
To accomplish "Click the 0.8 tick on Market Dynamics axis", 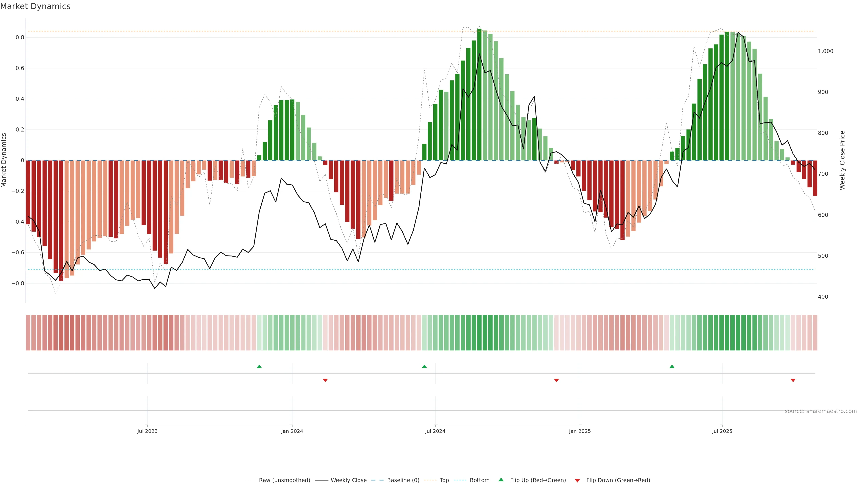I will [x=20, y=37].
